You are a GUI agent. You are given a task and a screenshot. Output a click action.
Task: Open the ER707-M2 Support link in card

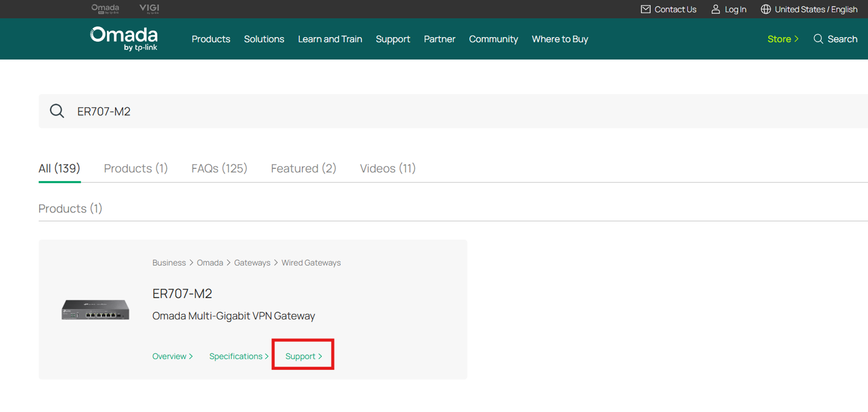[x=304, y=356]
